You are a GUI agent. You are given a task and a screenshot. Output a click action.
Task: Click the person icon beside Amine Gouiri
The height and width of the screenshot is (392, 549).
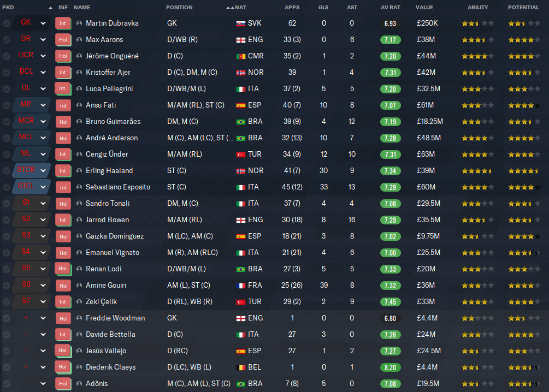79,285
